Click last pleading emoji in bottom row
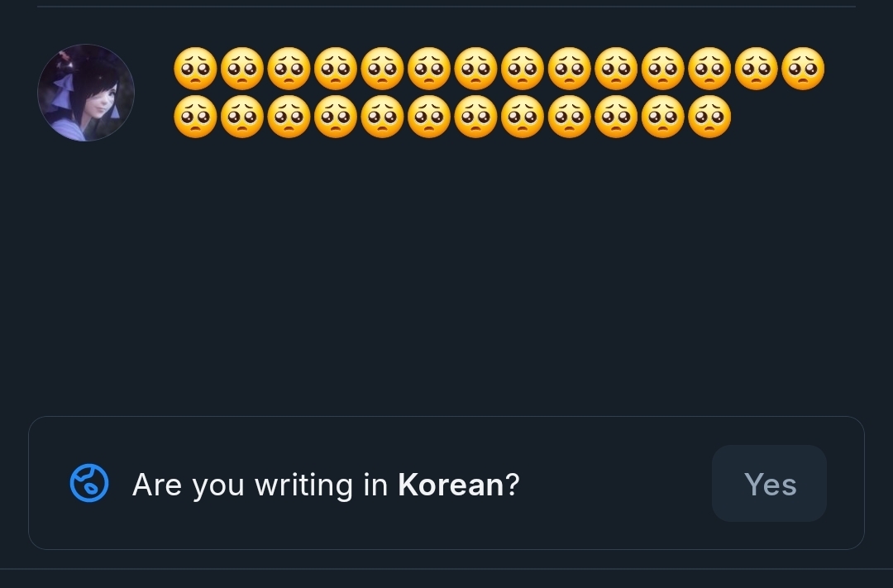This screenshot has height=588, width=893. [709, 117]
